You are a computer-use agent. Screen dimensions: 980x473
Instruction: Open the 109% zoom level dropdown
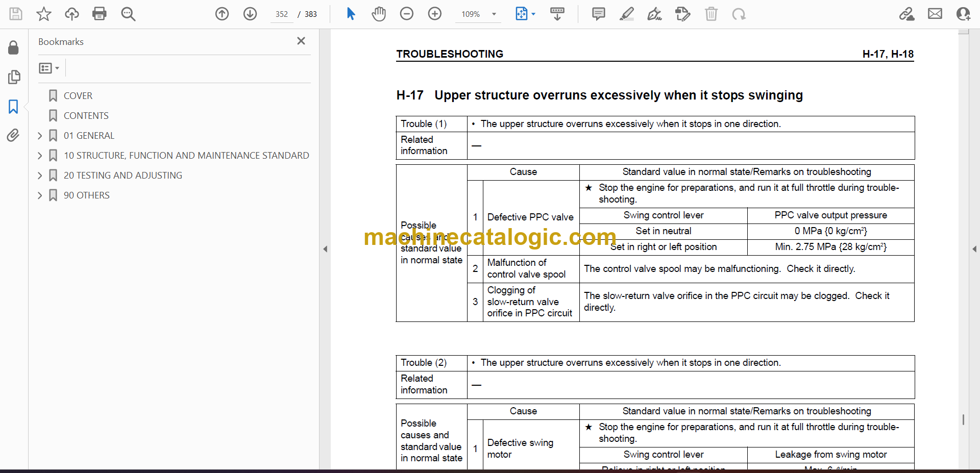(x=478, y=14)
